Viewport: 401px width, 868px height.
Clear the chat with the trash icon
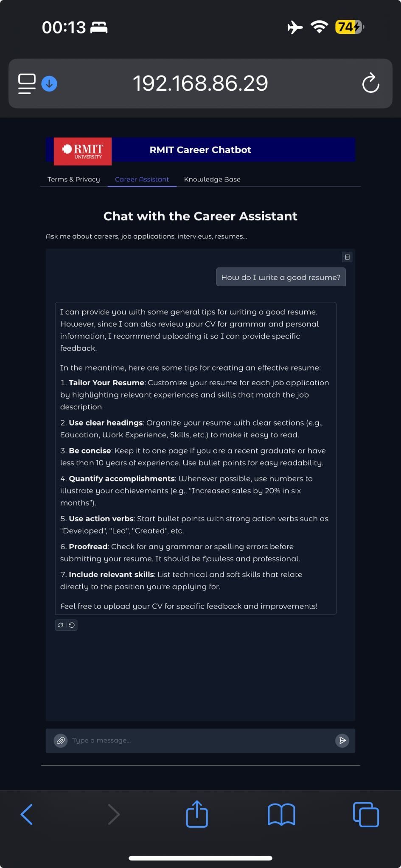(x=347, y=257)
